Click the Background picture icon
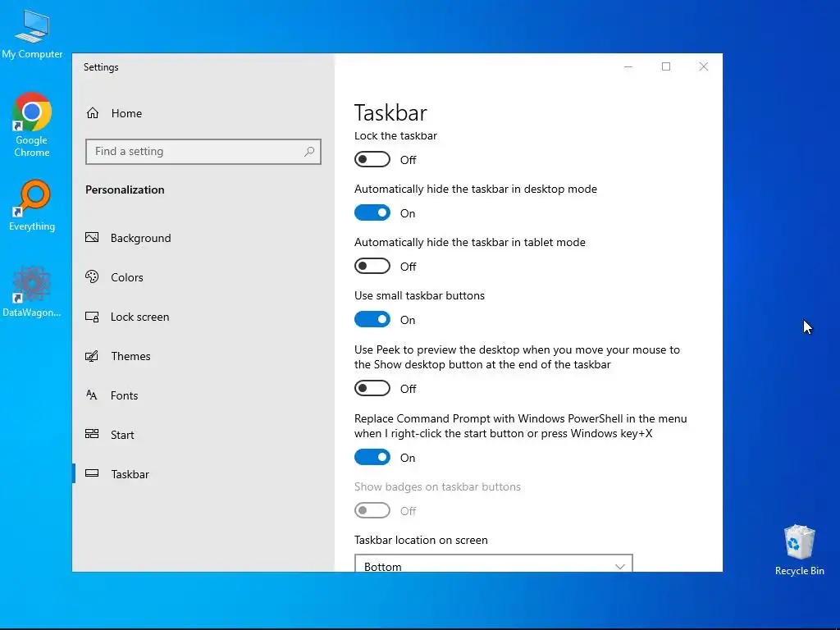840x630 pixels. 92,237
